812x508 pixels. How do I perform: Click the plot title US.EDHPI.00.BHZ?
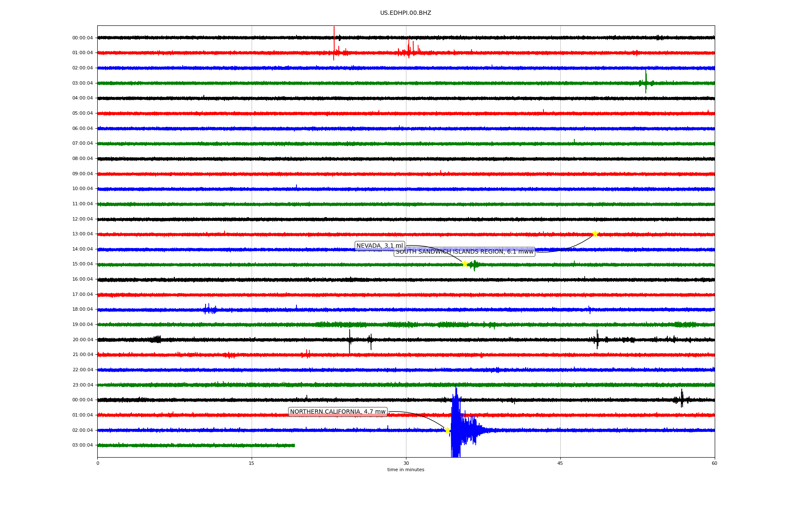[x=406, y=13]
